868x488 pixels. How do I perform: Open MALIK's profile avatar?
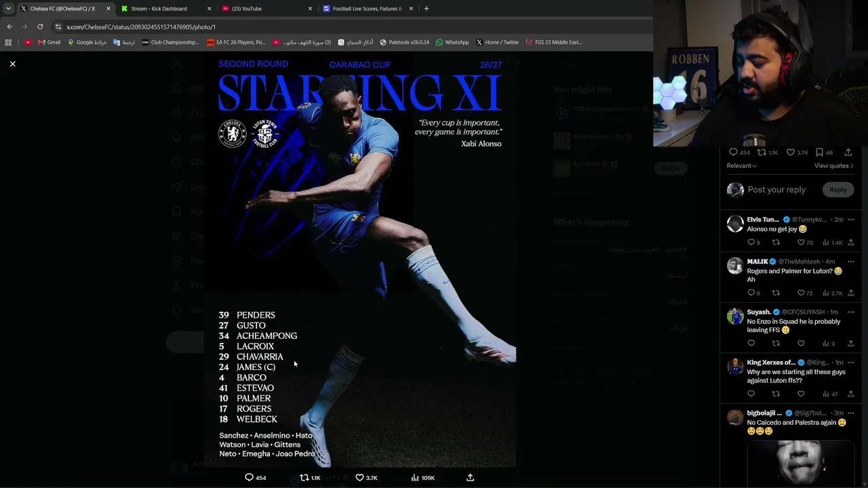coord(735,266)
